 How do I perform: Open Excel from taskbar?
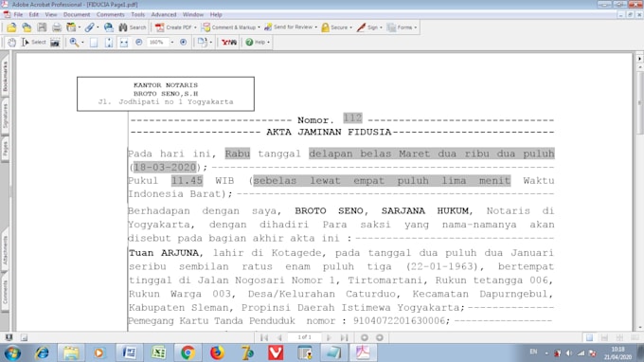click(x=158, y=353)
